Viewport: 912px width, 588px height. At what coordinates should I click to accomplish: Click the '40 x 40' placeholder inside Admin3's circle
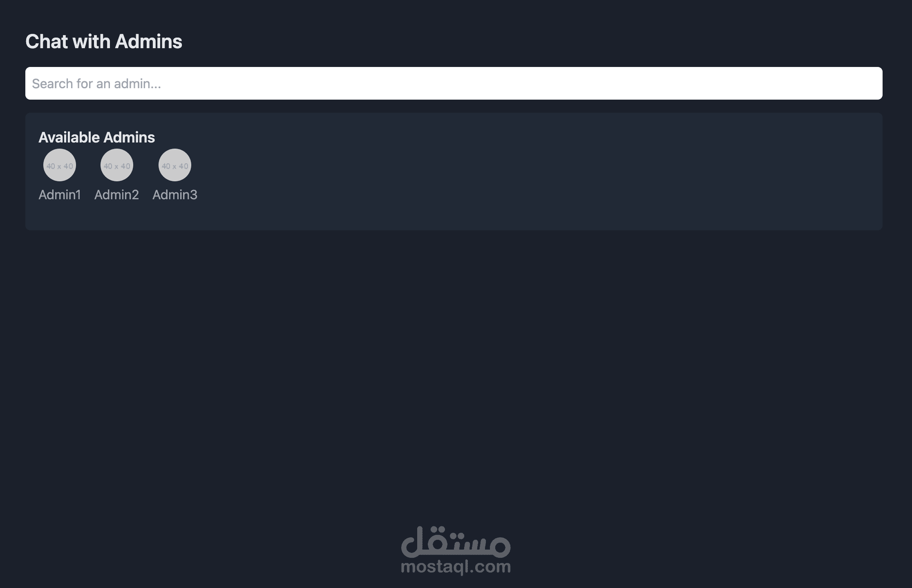coord(175,166)
